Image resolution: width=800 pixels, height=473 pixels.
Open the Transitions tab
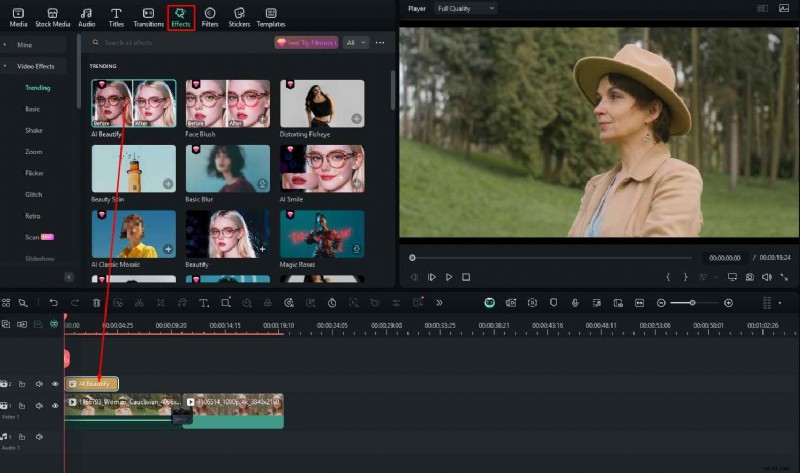[x=148, y=17]
